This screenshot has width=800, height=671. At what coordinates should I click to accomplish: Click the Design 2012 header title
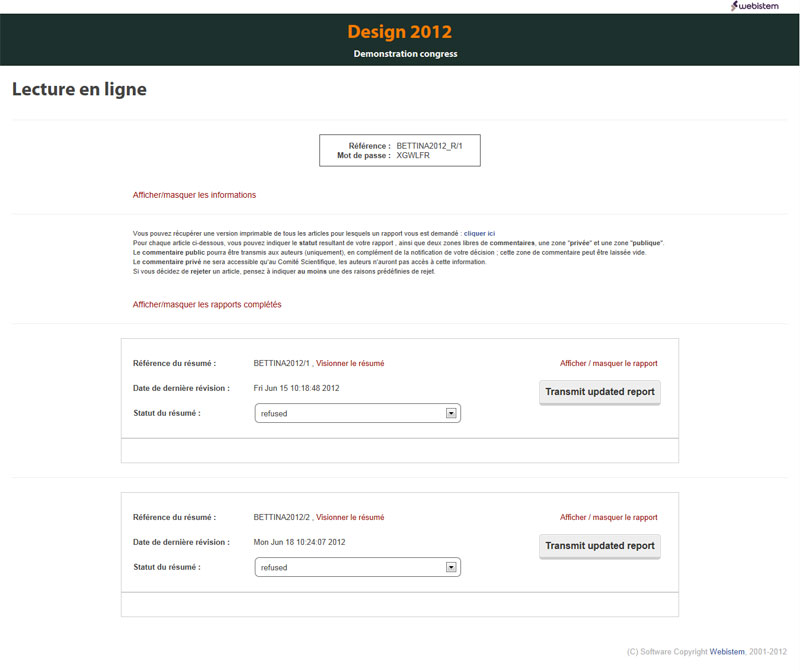(400, 32)
